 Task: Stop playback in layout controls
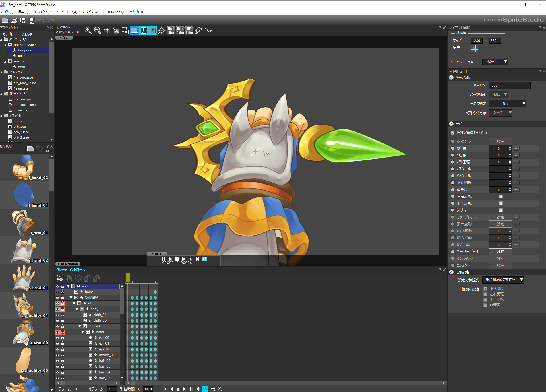click(x=177, y=259)
